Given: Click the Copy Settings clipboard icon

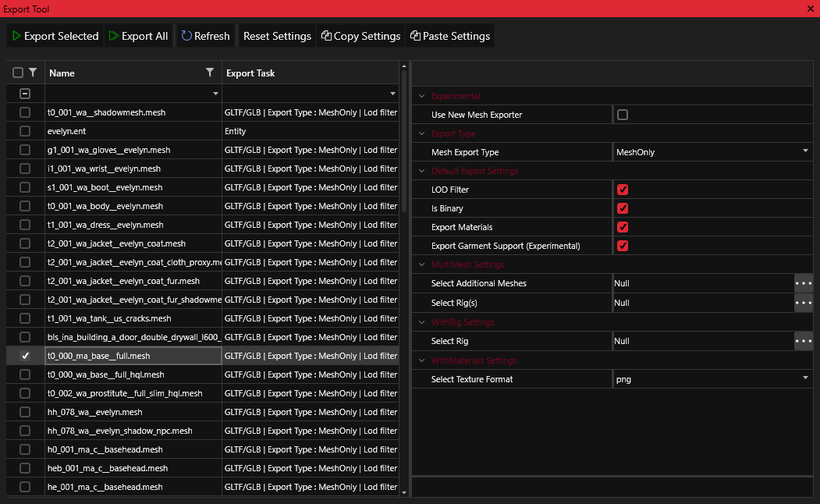Looking at the screenshot, I should tap(327, 36).
